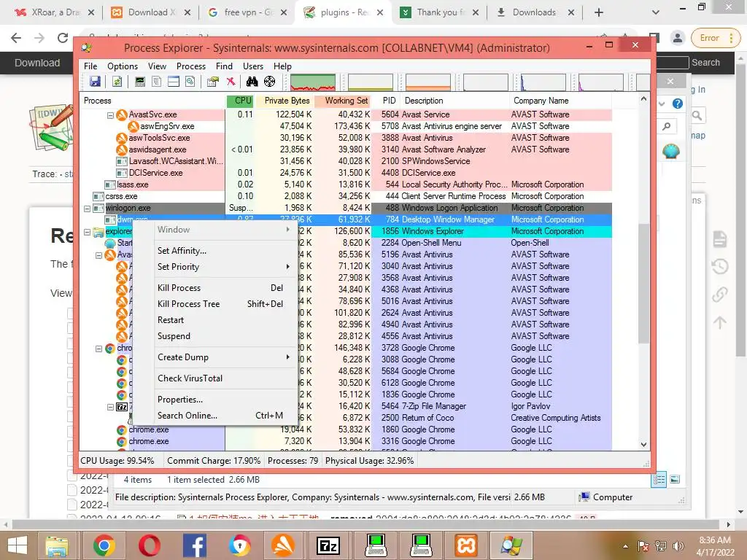Toggle the process tree view toolbar icon
This screenshot has width=747, height=560.
(156, 82)
